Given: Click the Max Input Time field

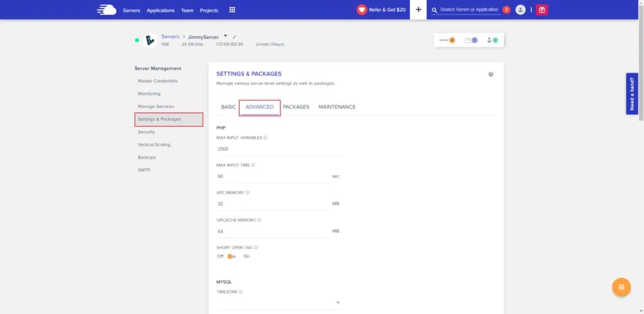Looking at the screenshot, I should (x=273, y=176).
